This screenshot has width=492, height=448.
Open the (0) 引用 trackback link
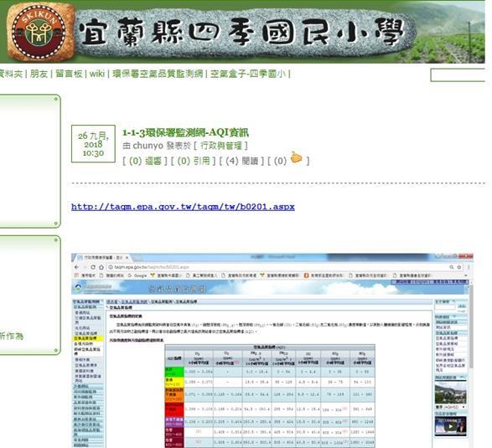tap(194, 161)
